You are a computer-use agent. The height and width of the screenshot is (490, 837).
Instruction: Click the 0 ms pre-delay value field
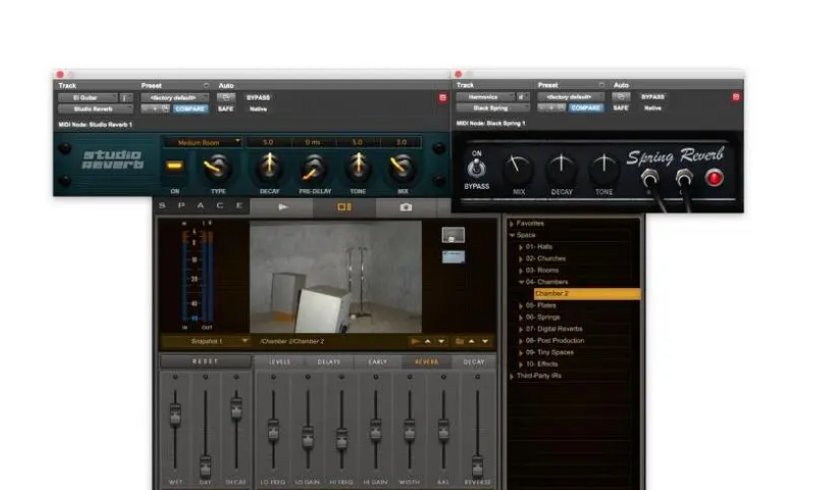tap(313, 143)
